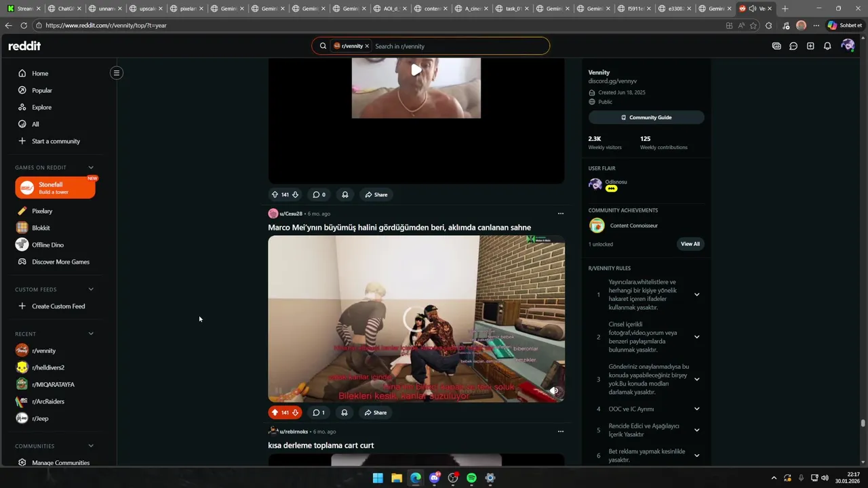Play the top video post
The width and height of the screenshot is (868, 488).
click(416, 69)
